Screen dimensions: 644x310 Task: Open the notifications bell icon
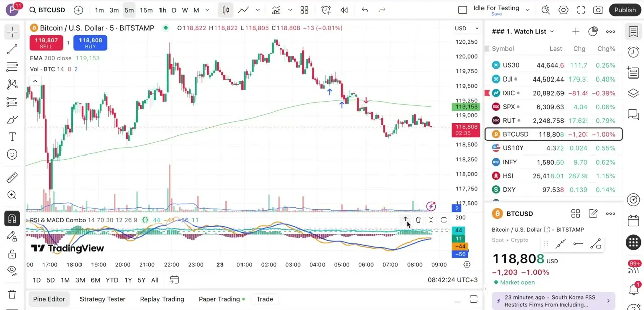pyautogui.click(x=633, y=289)
